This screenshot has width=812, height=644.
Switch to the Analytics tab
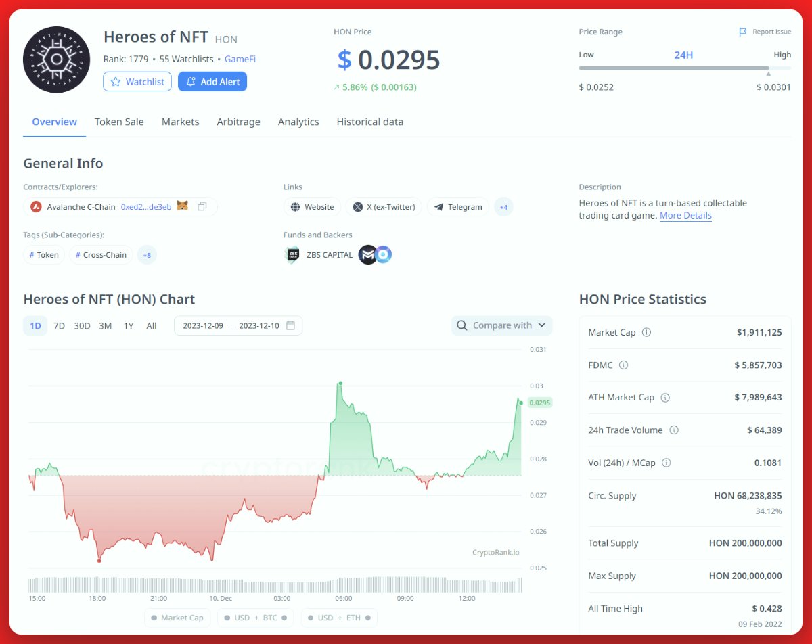pos(298,122)
